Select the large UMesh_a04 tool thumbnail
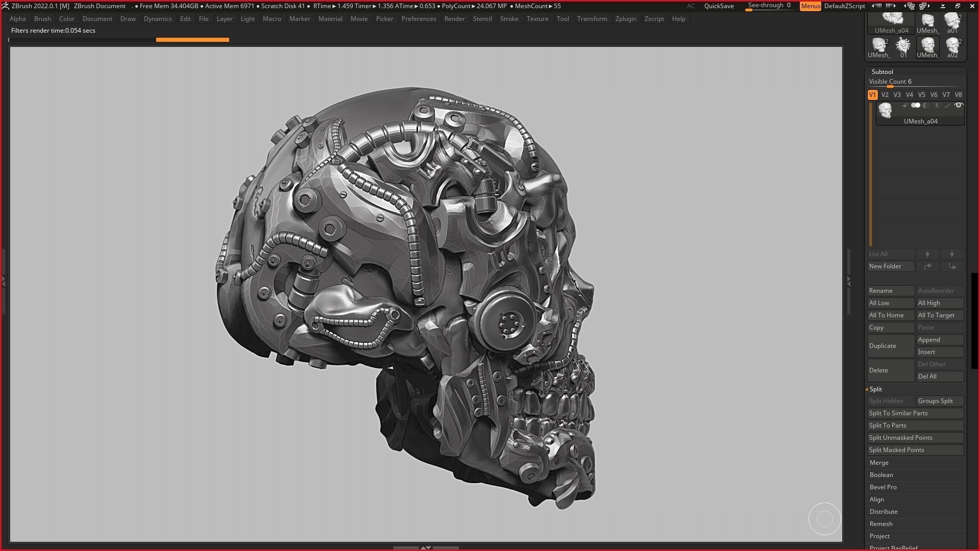 892,23
